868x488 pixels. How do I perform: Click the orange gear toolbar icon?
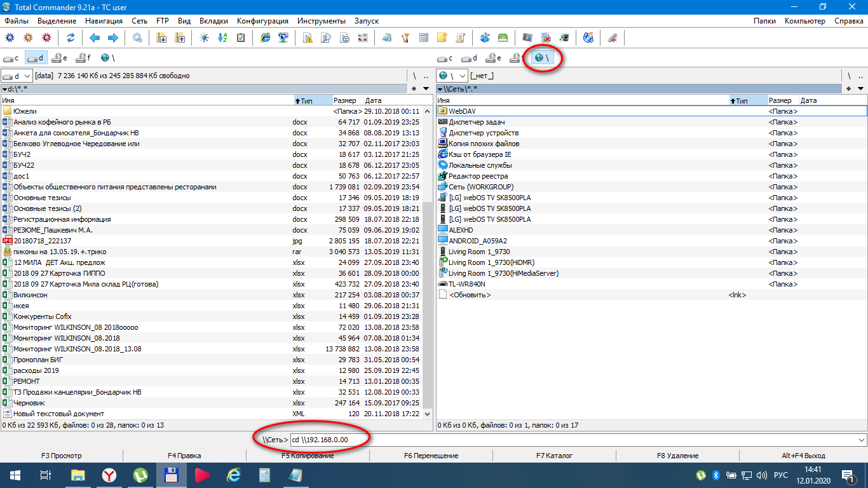[x=28, y=37]
